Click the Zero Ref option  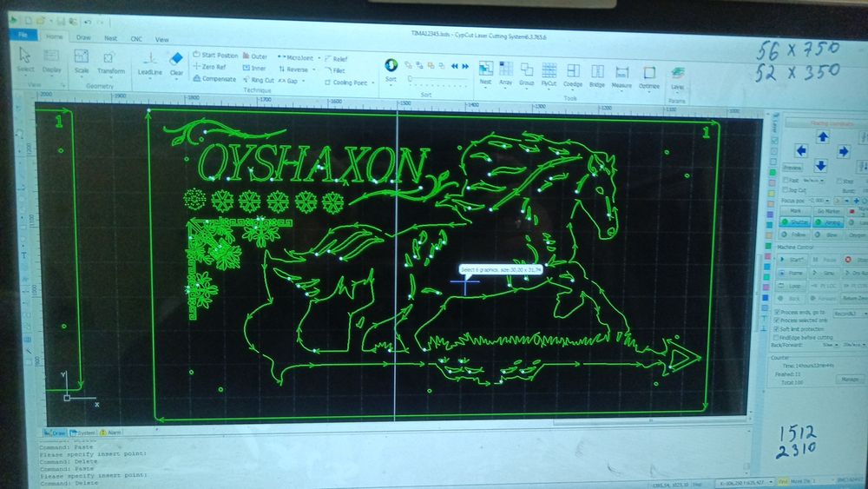click(x=209, y=67)
